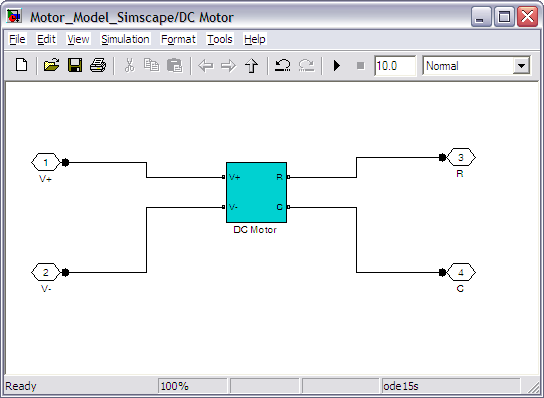Open the View menu

78,39
